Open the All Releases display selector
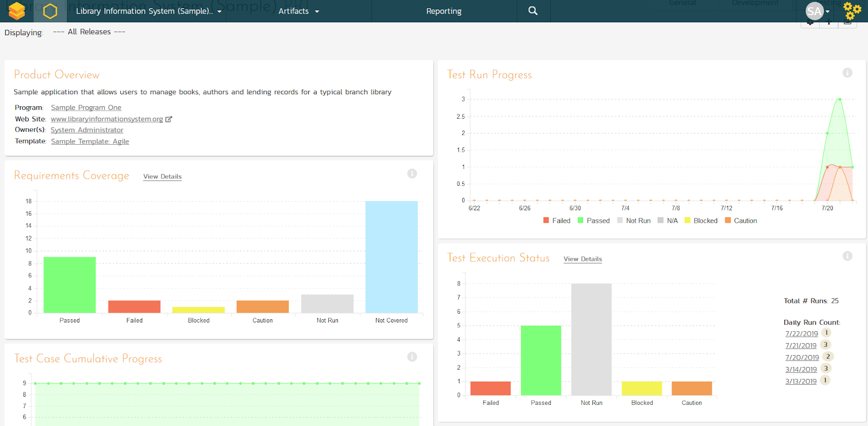This screenshot has width=868, height=426. (89, 32)
